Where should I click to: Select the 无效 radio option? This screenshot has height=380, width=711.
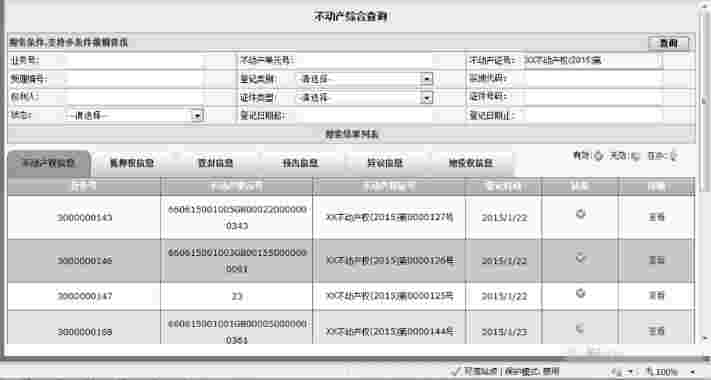[x=636, y=156]
